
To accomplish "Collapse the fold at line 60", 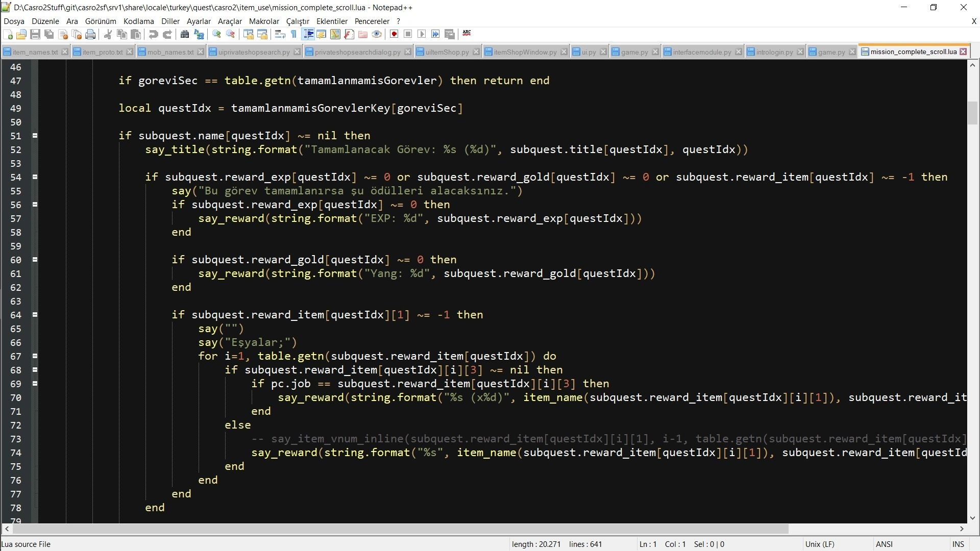I will tap(35, 260).
